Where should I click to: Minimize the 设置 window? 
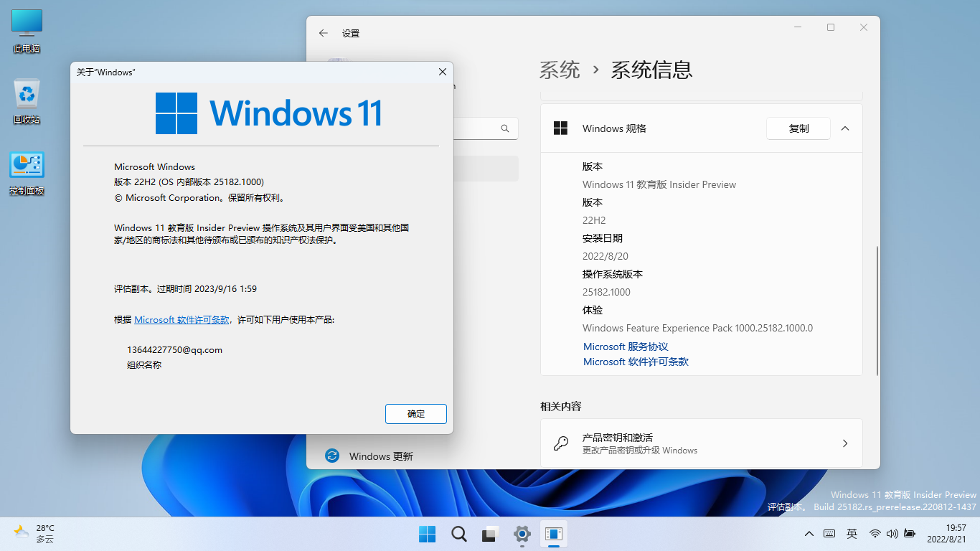coord(798,27)
